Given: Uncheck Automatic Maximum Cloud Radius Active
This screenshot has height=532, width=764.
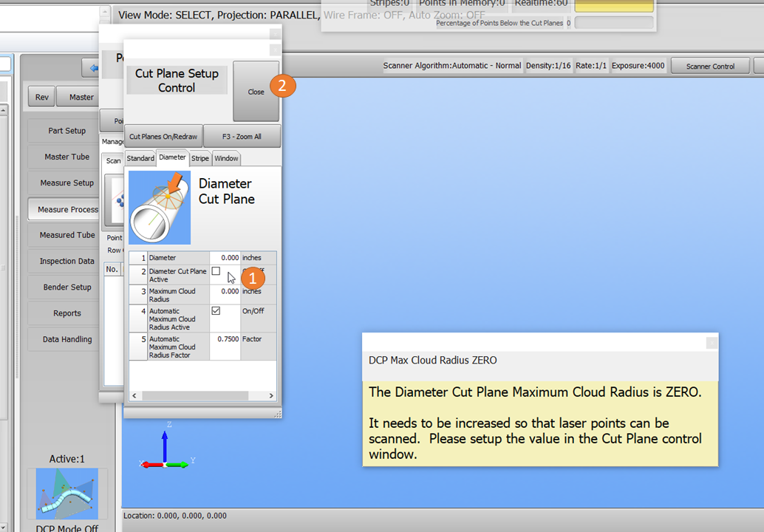Looking at the screenshot, I should pyautogui.click(x=216, y=311).
